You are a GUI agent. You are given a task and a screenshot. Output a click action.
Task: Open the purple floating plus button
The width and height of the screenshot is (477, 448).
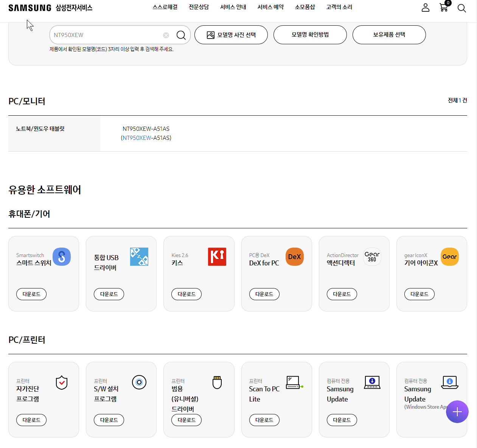click(x=457, y=412)
